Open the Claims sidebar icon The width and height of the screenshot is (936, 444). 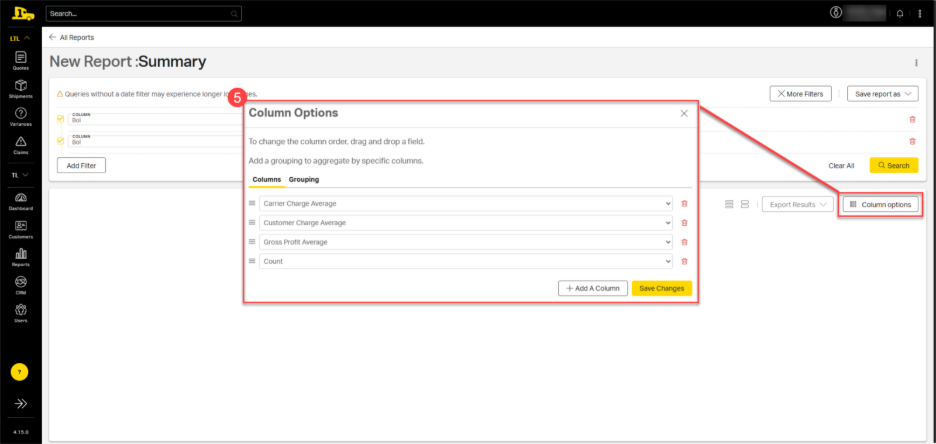pos(20,144)
